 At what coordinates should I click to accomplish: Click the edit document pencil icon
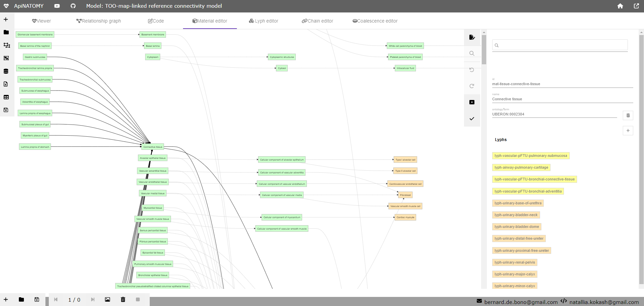point(472,37)
